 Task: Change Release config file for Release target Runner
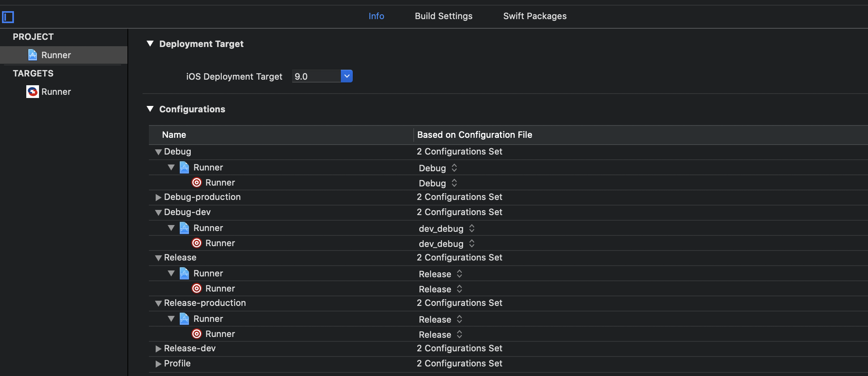pyautogui.click(x=440, y=289)
